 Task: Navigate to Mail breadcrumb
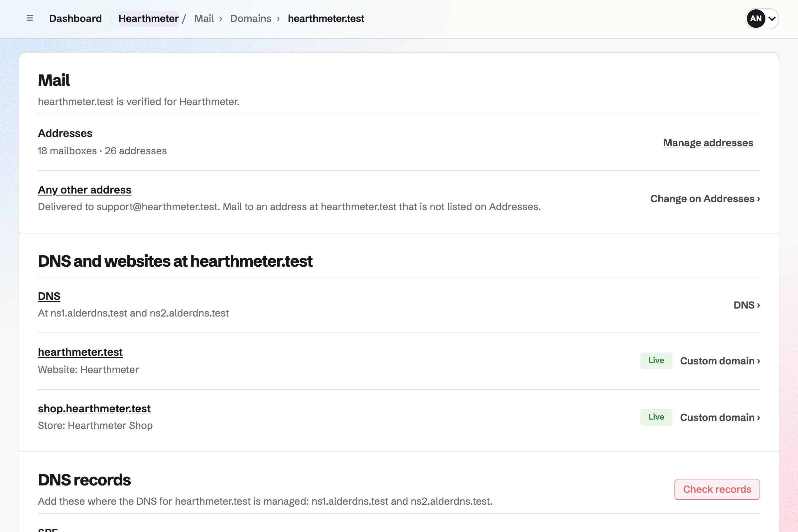tap(204, 18)
